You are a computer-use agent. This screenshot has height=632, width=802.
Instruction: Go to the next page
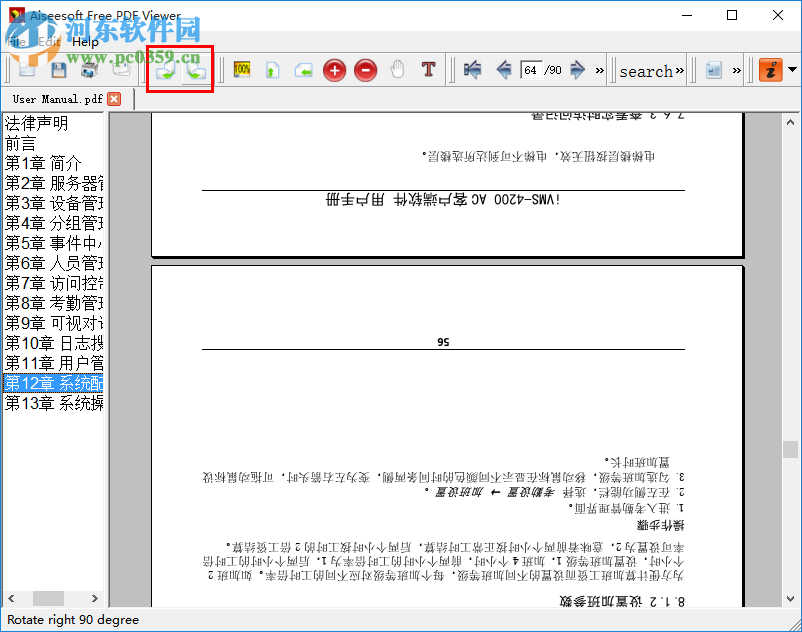(x=578, y=70)
